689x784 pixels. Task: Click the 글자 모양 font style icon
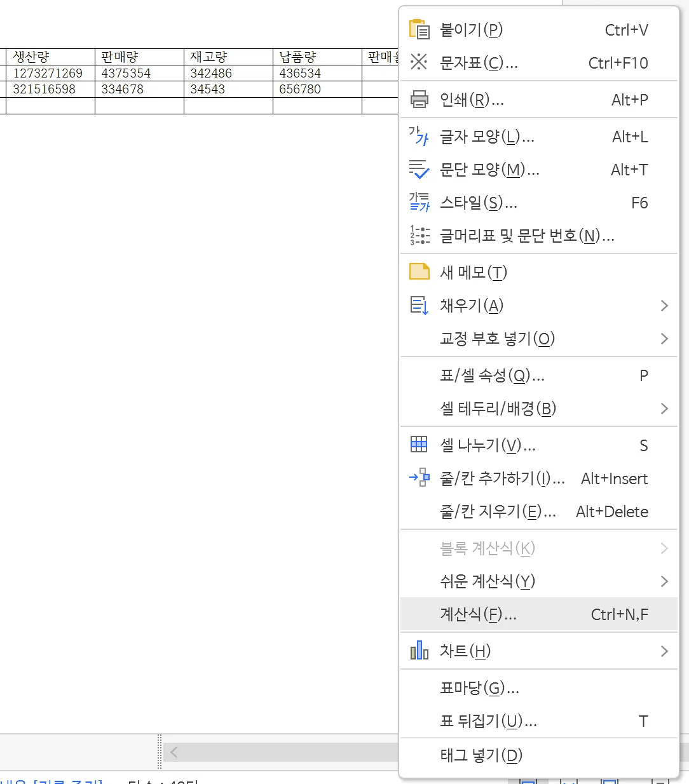(x=419, y=137)
